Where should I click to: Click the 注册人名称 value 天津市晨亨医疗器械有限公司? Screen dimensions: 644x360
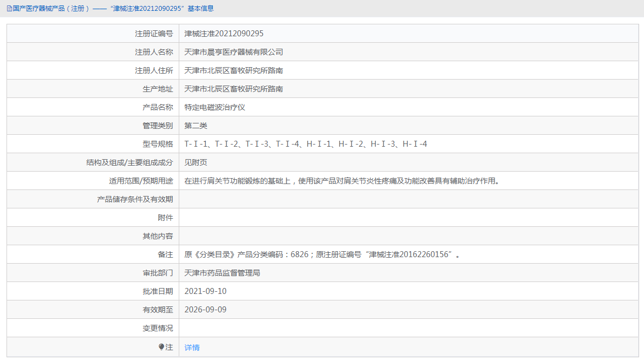233,52
